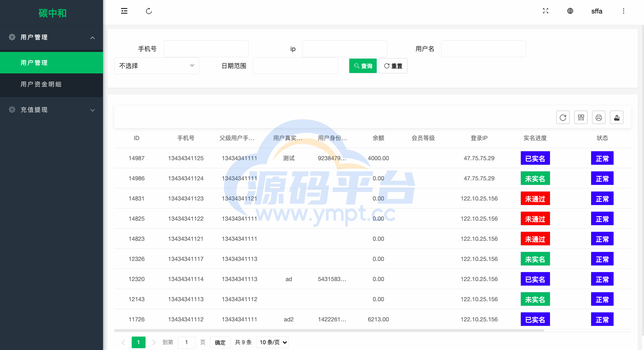Select 用户管理 submenu item
The width and height of the screenshot is (644, 350).
click(x=52, y=63)
